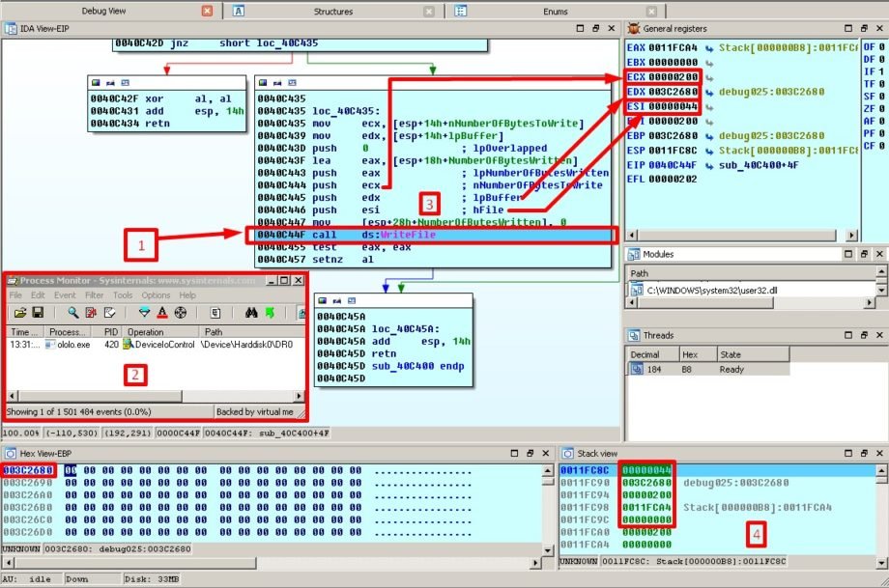Click the jump arrow next to the EIP register

pyautogui.click(x=708, y=165)
